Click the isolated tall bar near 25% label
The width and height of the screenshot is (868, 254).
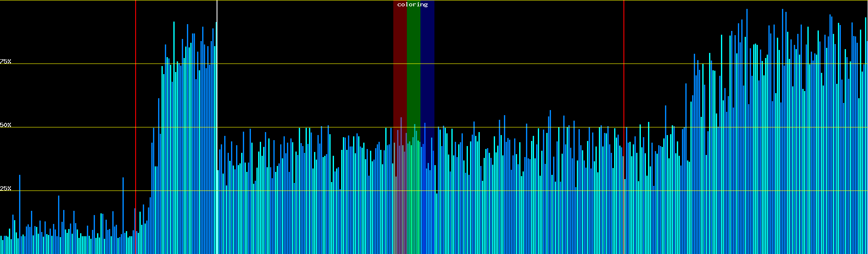click(x=19, y=212)
